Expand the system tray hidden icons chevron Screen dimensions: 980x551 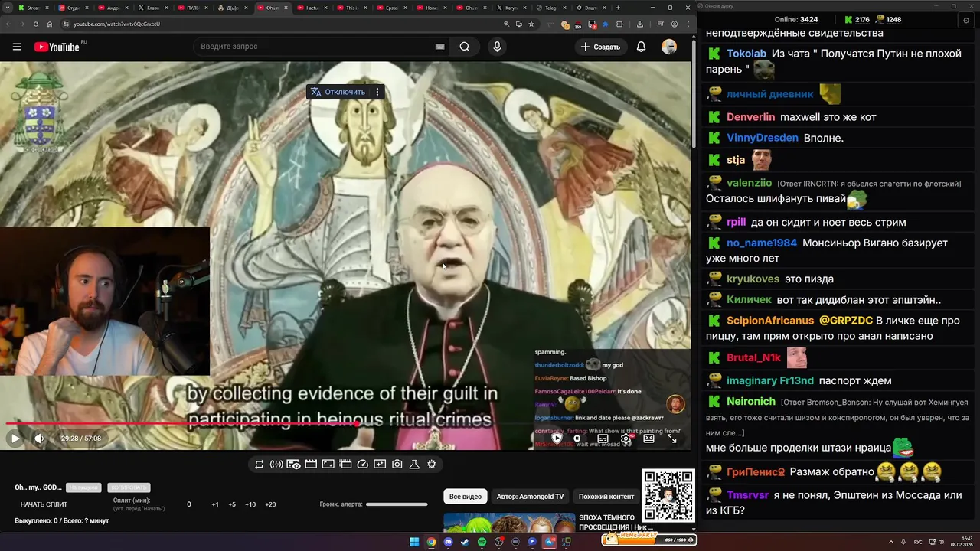891,542
